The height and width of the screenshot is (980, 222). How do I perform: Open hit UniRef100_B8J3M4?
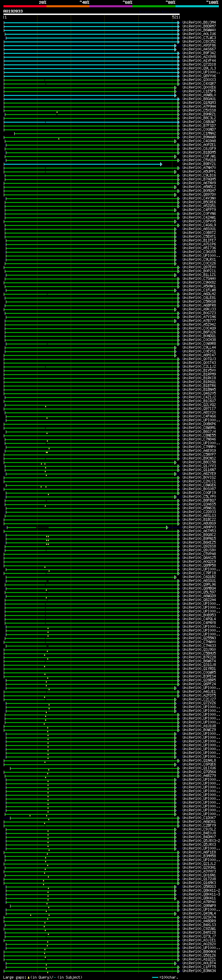click(x=199, y=23)
